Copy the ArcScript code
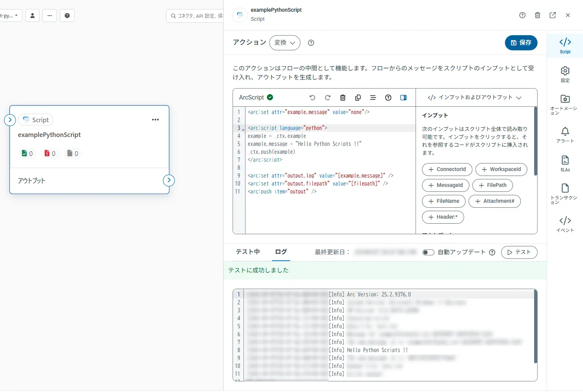The width and height of the screenshot is (583, 392). tap(358, 98)
